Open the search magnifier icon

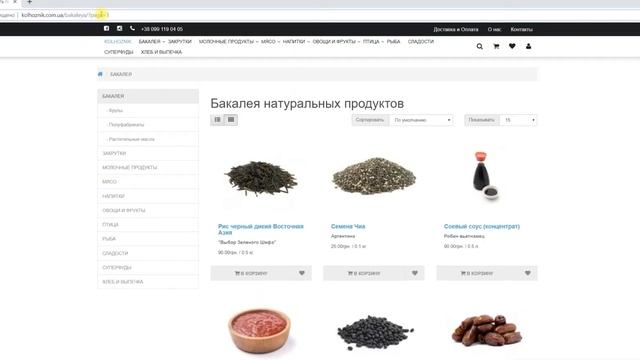(480, 47)
